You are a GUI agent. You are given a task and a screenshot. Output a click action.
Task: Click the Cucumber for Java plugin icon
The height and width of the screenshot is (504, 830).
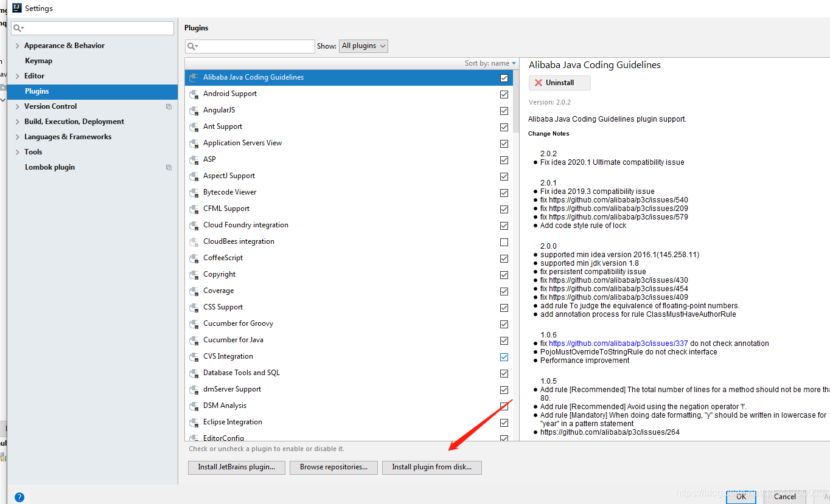[194, 340]
